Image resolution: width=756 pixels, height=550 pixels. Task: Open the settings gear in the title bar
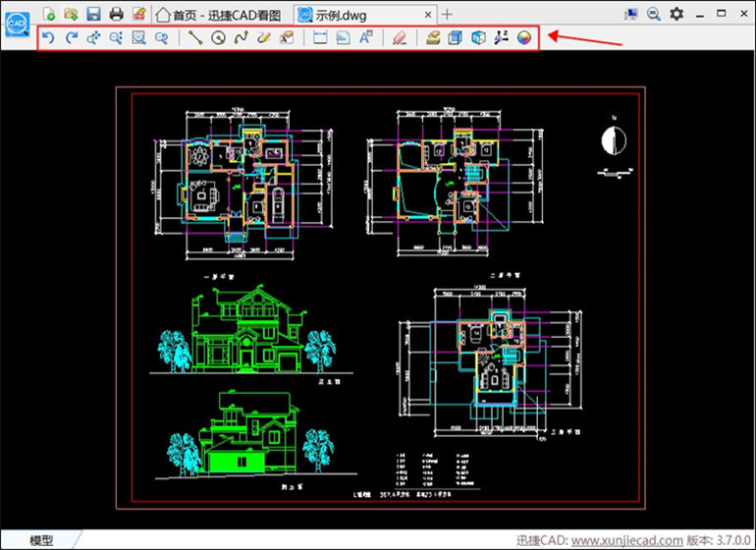676,14
